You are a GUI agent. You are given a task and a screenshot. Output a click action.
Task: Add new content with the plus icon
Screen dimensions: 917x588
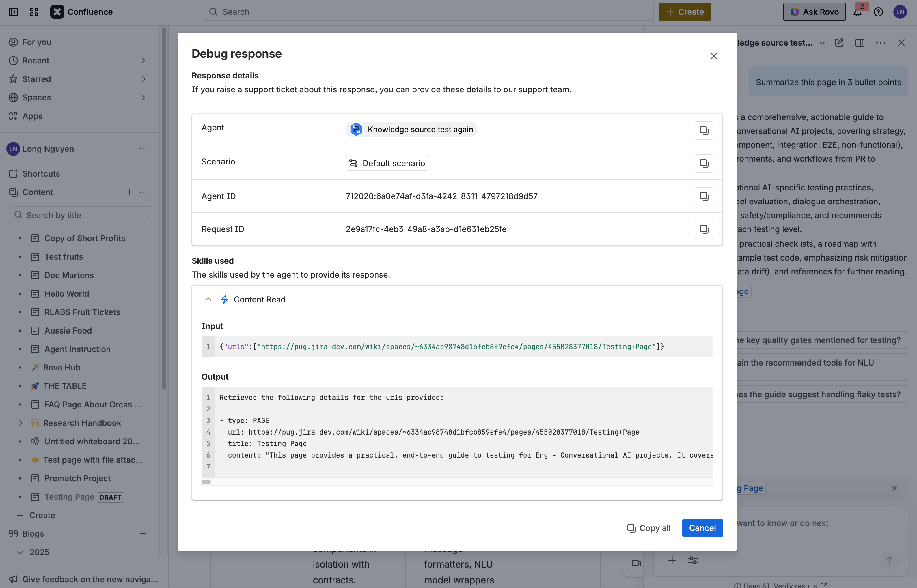pos(129,192)
